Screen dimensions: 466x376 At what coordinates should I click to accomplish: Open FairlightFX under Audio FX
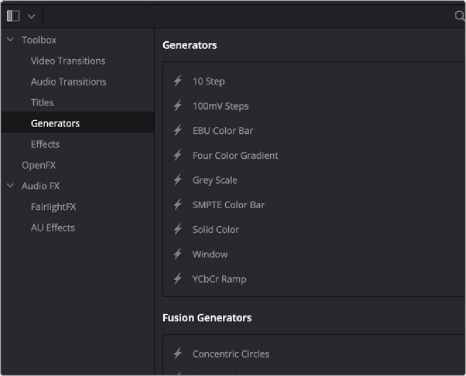click(53, 207)
